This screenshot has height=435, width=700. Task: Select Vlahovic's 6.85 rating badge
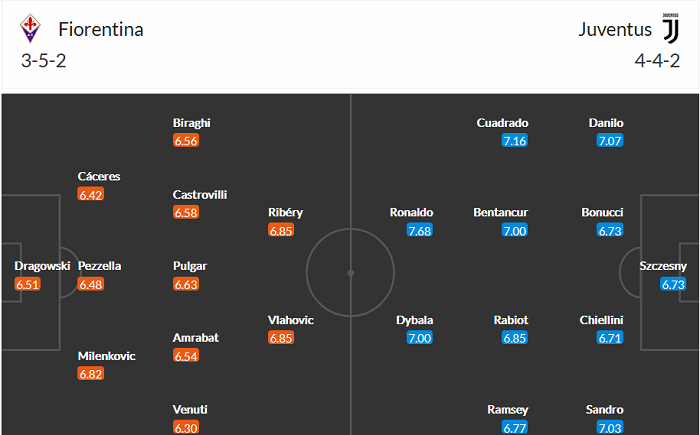281,339
